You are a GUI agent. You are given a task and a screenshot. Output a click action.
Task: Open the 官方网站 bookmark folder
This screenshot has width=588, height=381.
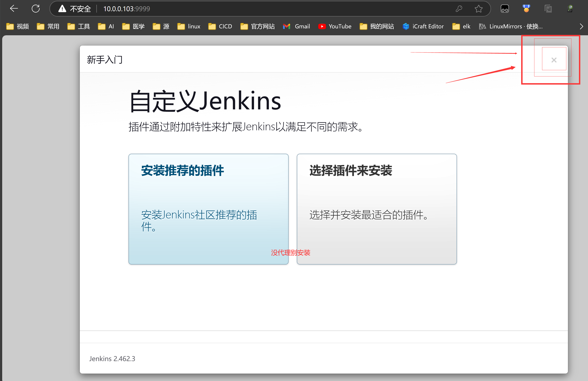click(x=257, y=26)
